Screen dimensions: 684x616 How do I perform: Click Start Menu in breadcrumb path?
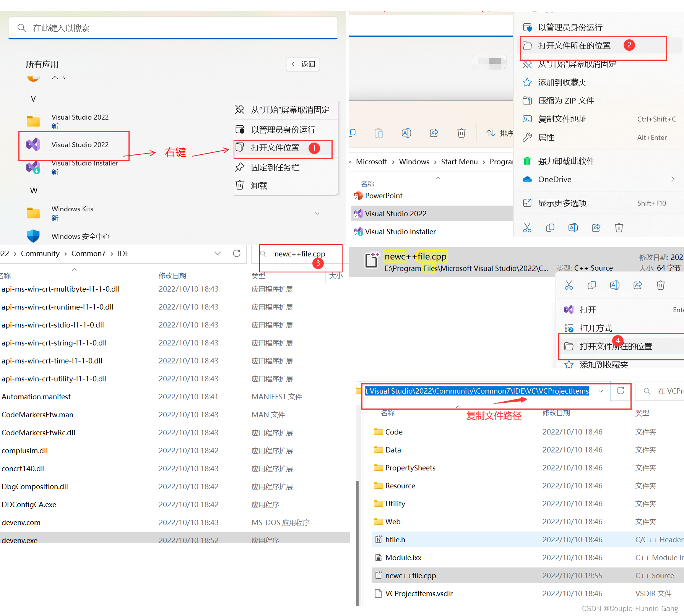(x=459, y=162)
